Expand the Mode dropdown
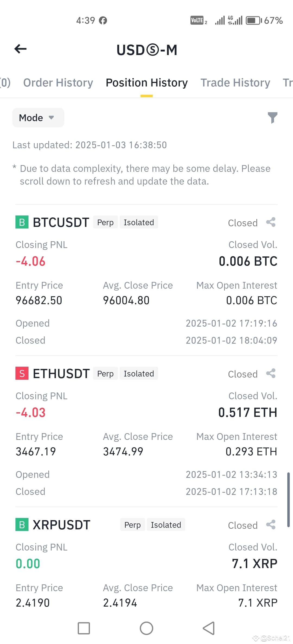The image size is (293, 644). [x=38, y=118]
